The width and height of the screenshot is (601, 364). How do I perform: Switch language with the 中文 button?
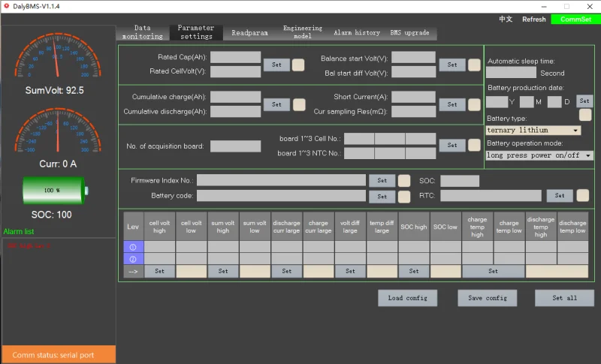click(506, 20)
